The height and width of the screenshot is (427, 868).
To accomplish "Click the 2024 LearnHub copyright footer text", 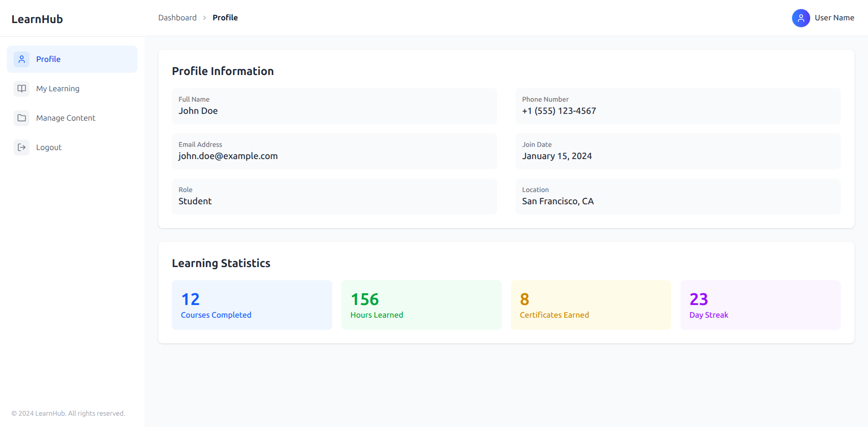I will pos(68,413).
